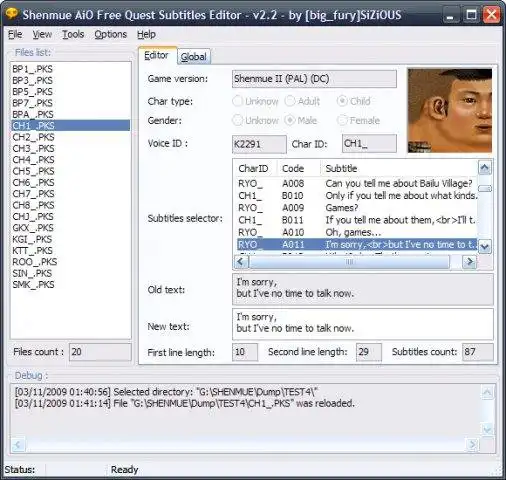Click Files count field 20
The width and height of the screenshot is (506, 480).
(x=100, y=352)
